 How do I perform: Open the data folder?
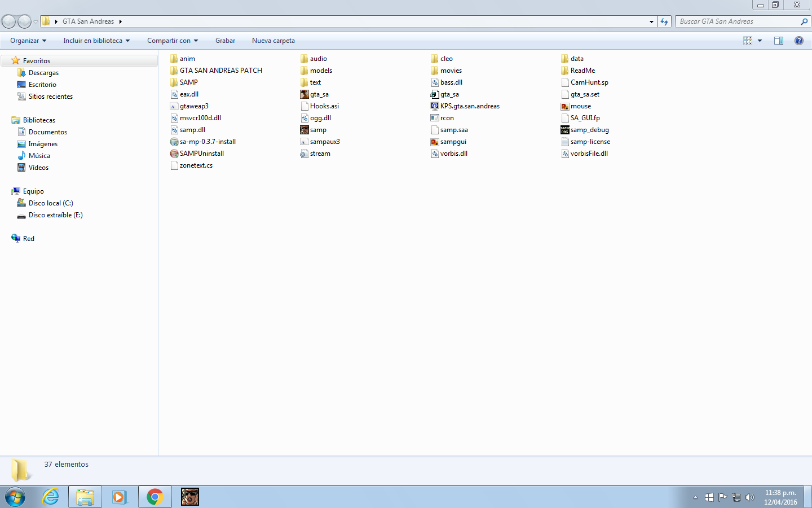click(572, 59)
